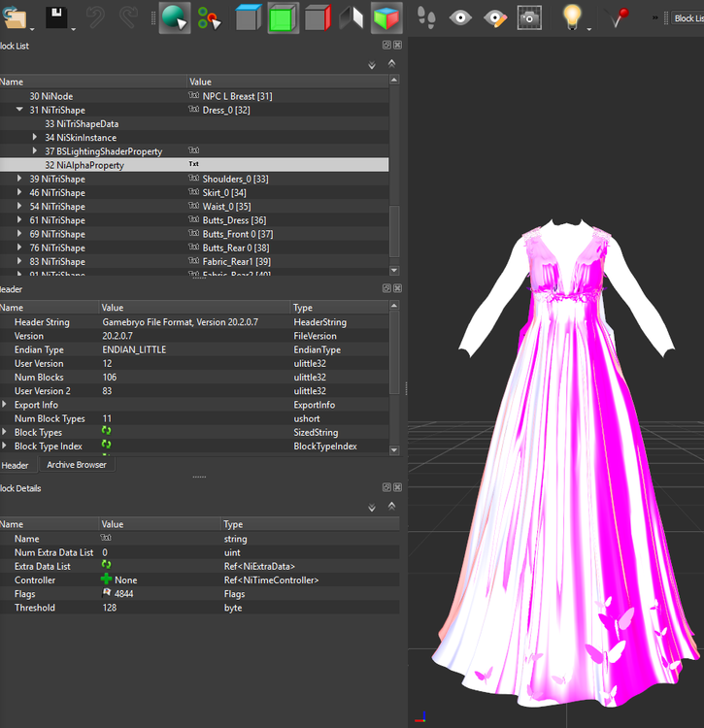Screen dimensions: 704x728
Task: Click the Save floppy disk icon
Action: click(x=56, y=17)
